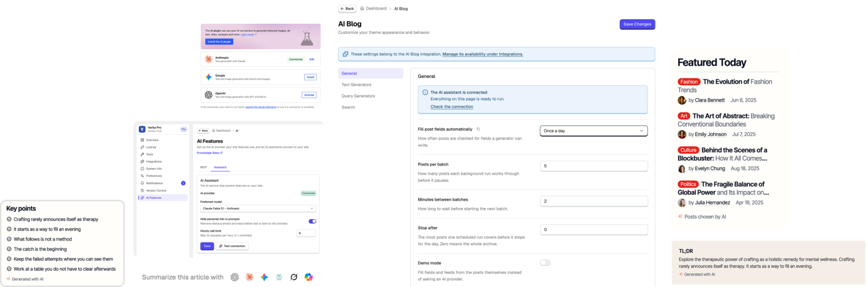Click the OpenAI logo in the connector list

coord(209,94)
